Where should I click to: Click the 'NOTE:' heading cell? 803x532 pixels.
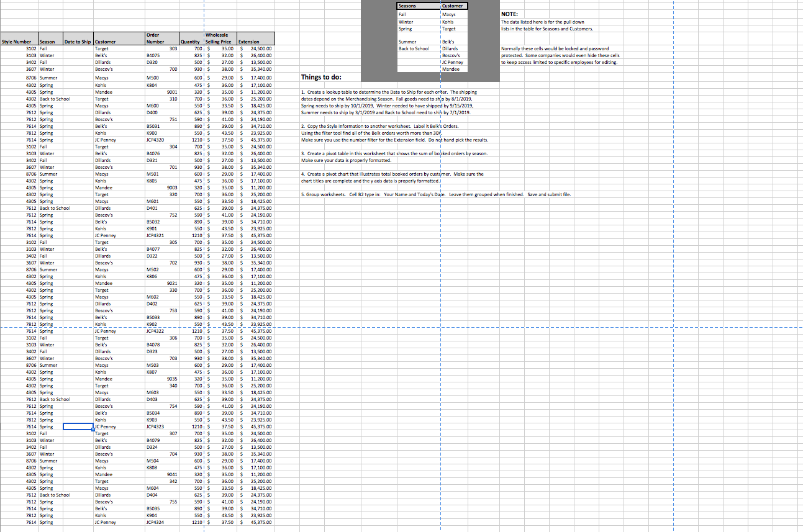coord(508,14)
